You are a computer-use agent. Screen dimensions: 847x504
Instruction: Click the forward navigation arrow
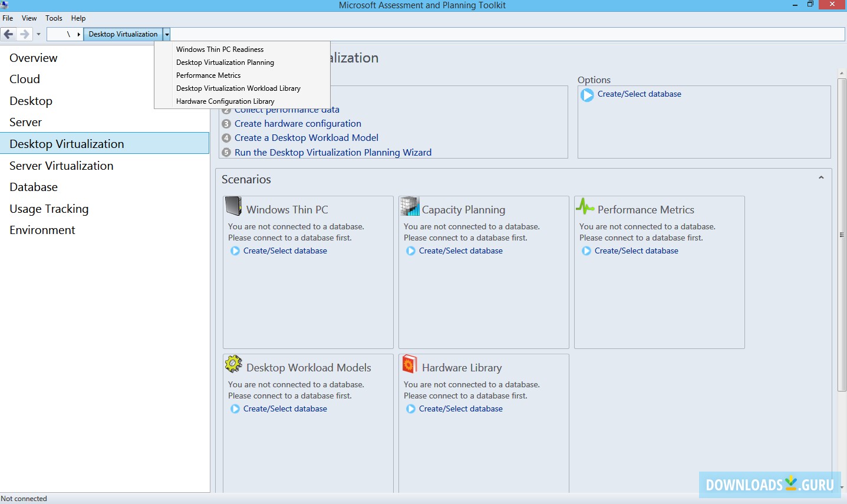click(24, 34)
